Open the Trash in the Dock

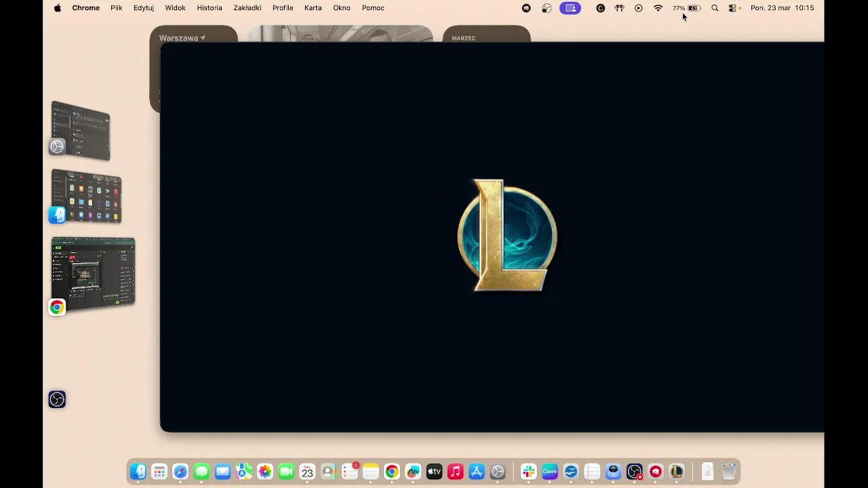click(729, 472)
